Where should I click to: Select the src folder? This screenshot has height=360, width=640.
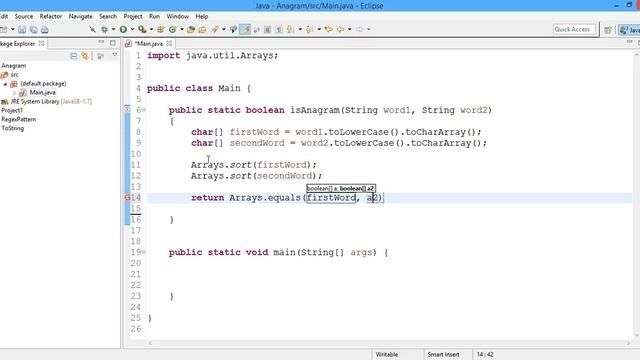[x=15, y=75]
